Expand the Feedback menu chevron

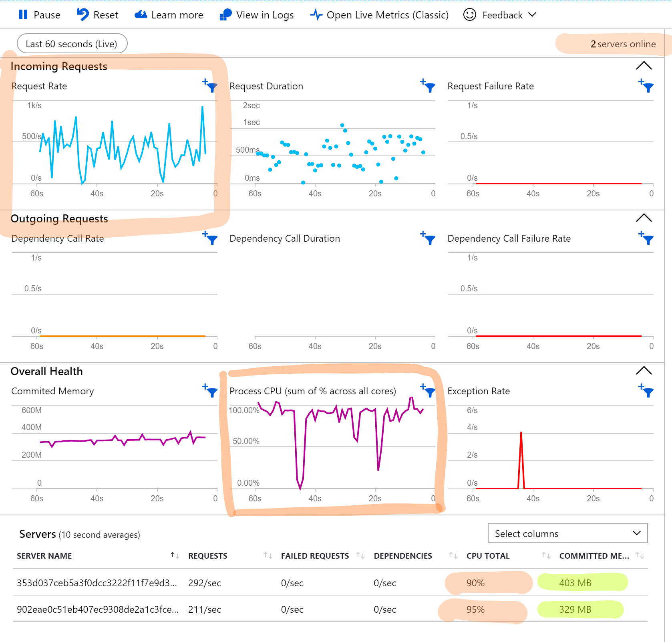(x=533, y=15)
